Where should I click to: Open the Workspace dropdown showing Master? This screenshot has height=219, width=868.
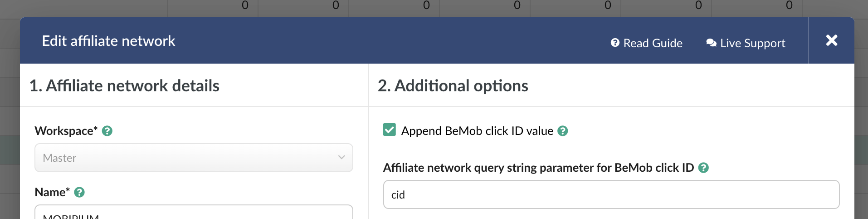194,158
